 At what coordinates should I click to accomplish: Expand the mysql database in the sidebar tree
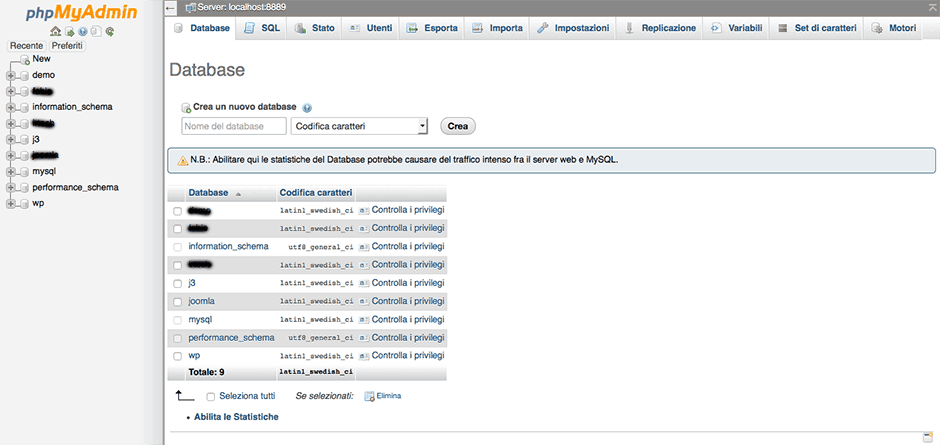tap(11, 171)
